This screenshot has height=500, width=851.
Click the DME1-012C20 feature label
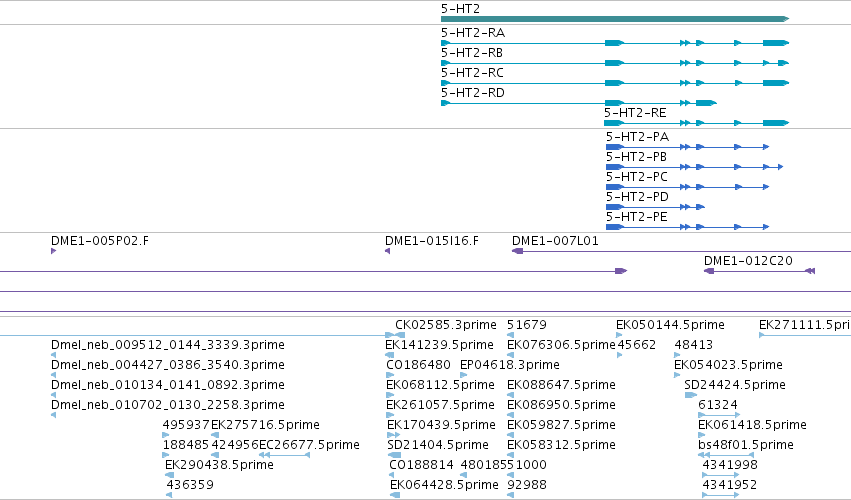coord(748,261)
